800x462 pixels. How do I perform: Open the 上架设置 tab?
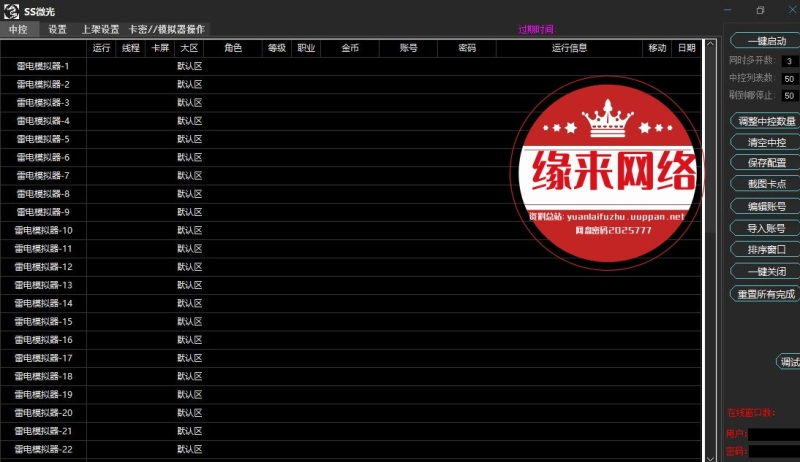pos(101,30)
